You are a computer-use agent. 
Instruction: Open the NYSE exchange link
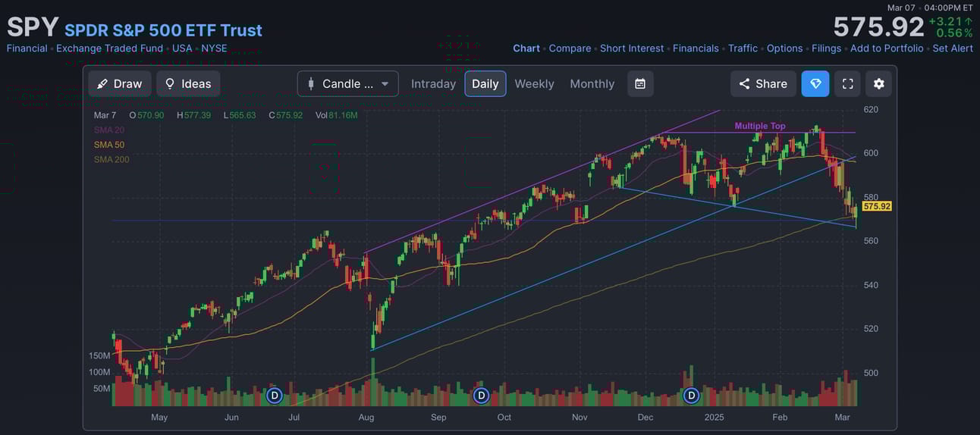pyautogui.click(x=214, y=48)
